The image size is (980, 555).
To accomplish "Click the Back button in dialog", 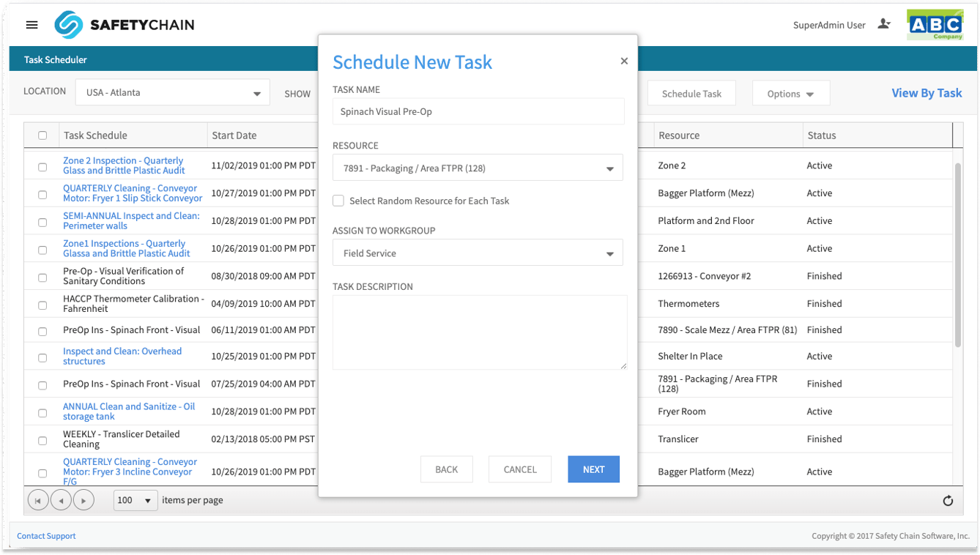I will (447, 469).
